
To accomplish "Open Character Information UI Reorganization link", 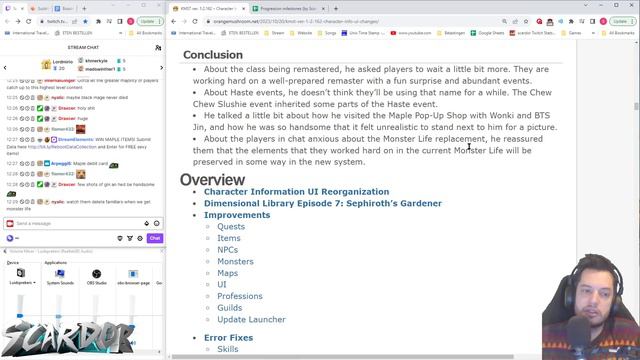I will 297,192.
